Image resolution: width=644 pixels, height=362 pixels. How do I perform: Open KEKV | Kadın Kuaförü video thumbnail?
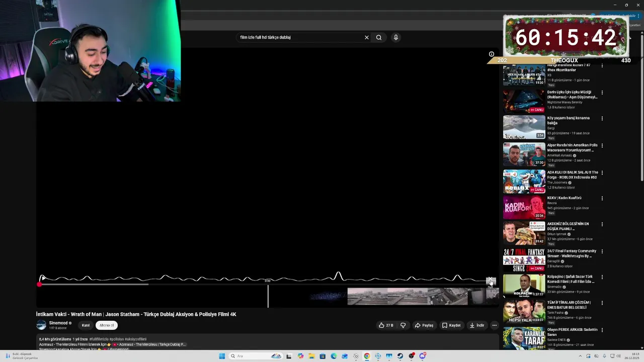524,207
